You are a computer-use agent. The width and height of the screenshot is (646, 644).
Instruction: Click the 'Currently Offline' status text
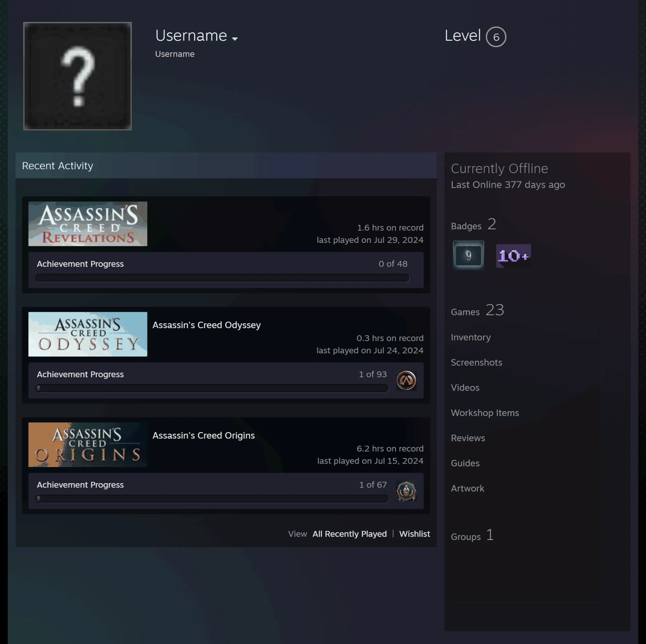[x=499, y=169]
